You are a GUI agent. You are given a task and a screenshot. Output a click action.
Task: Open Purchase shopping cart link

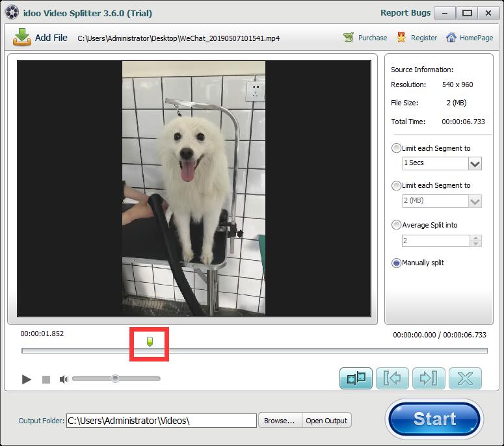365,38
